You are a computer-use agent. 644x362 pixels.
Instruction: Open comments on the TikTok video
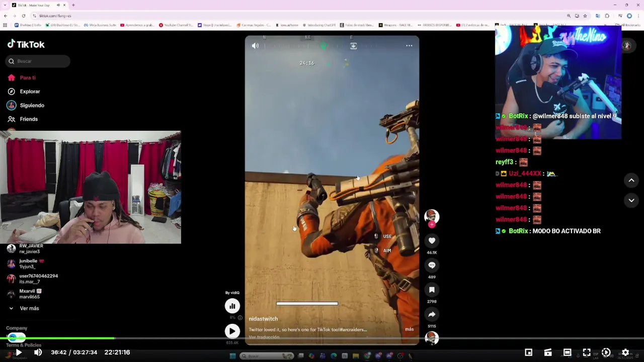432,265
